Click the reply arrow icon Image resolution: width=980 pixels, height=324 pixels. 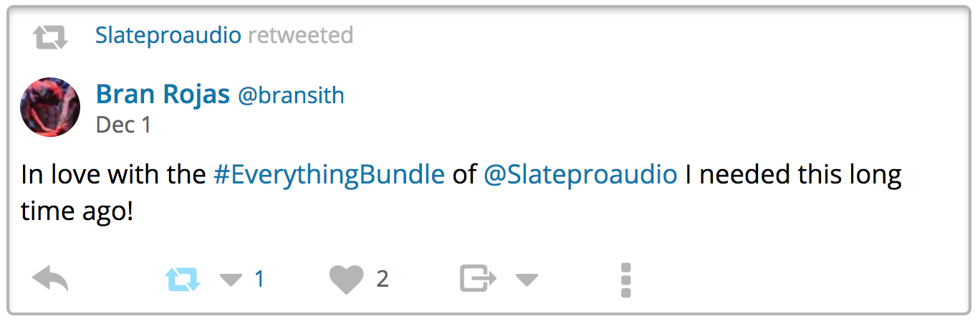tap(50, 279)
